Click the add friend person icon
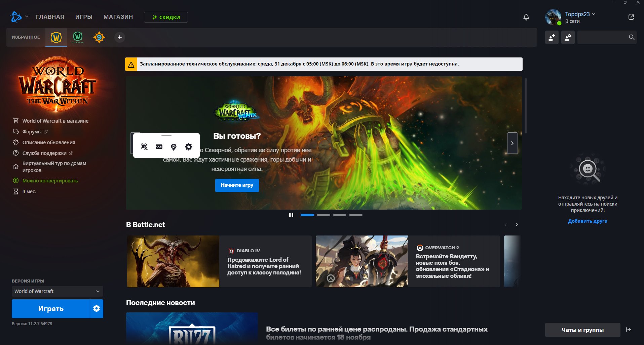 (x=551, y=38)
